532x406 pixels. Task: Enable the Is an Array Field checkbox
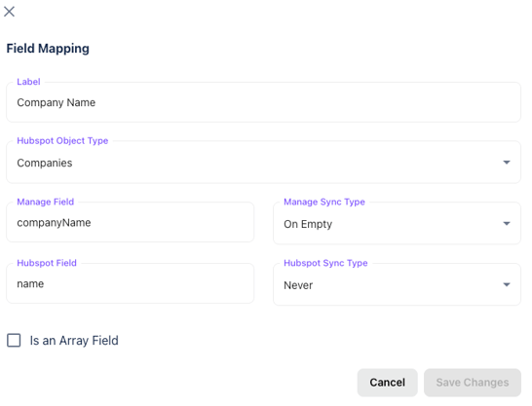[x=14, y=340]
